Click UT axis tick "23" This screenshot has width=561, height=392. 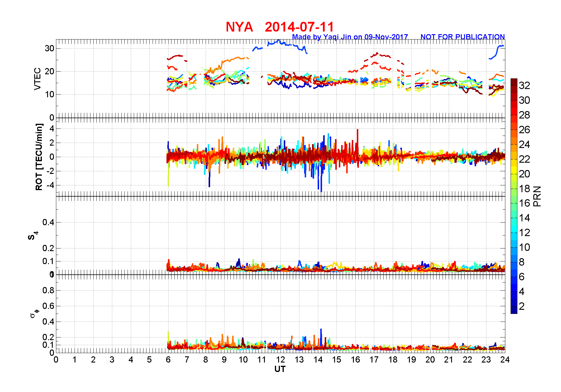pyautogui.click(x=486, y=360)
